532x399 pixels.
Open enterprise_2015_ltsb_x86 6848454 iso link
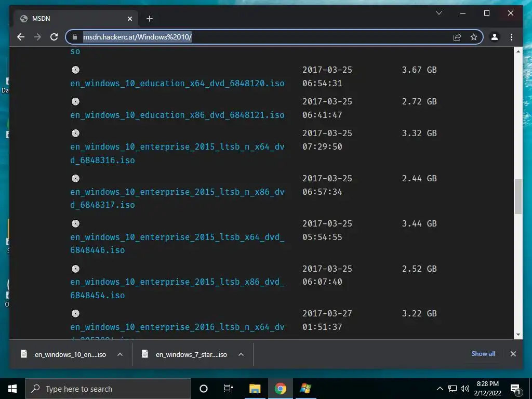tap(177, 288)
